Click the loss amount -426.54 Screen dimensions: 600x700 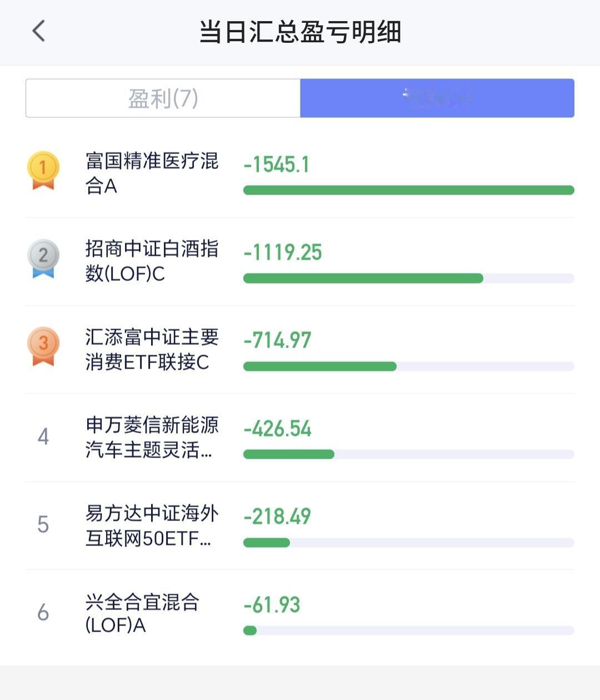click(277, 428)
